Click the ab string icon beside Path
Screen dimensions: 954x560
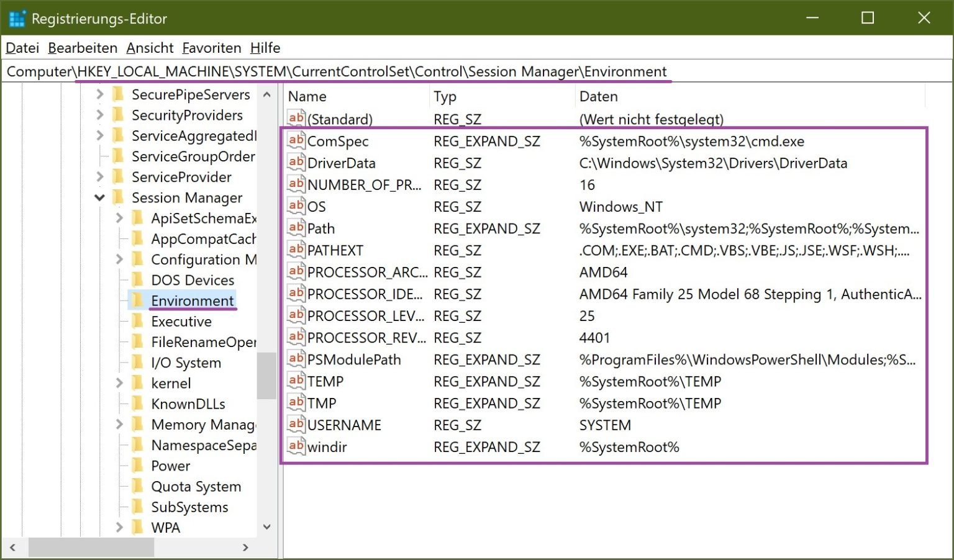296,228
